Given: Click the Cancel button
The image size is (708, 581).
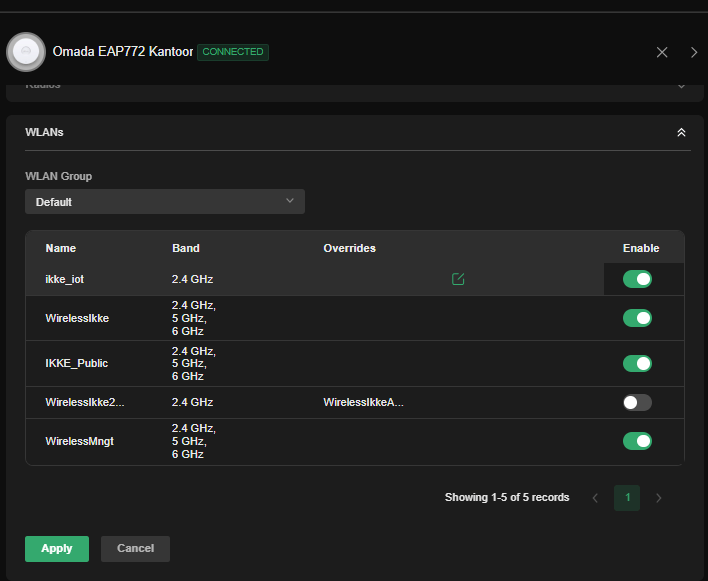Looking at the screenshot, I should [135, 548].
